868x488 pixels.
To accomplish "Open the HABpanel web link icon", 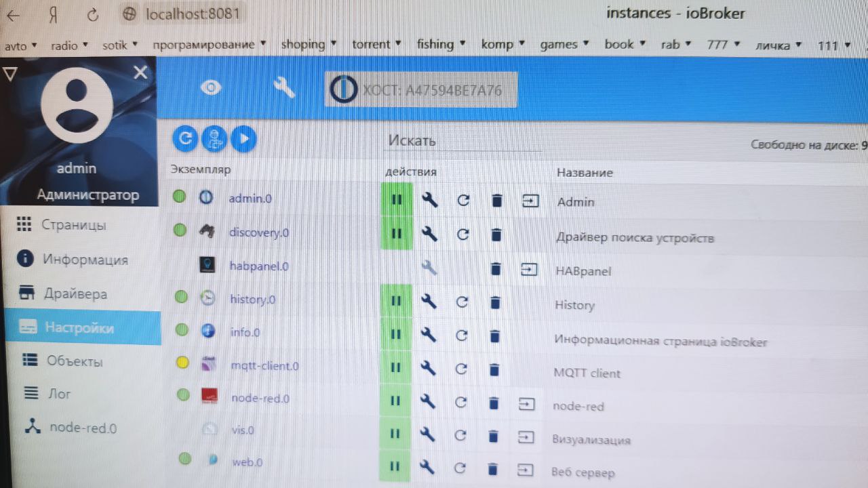I will pyautogui.click(x=528, y=270).
